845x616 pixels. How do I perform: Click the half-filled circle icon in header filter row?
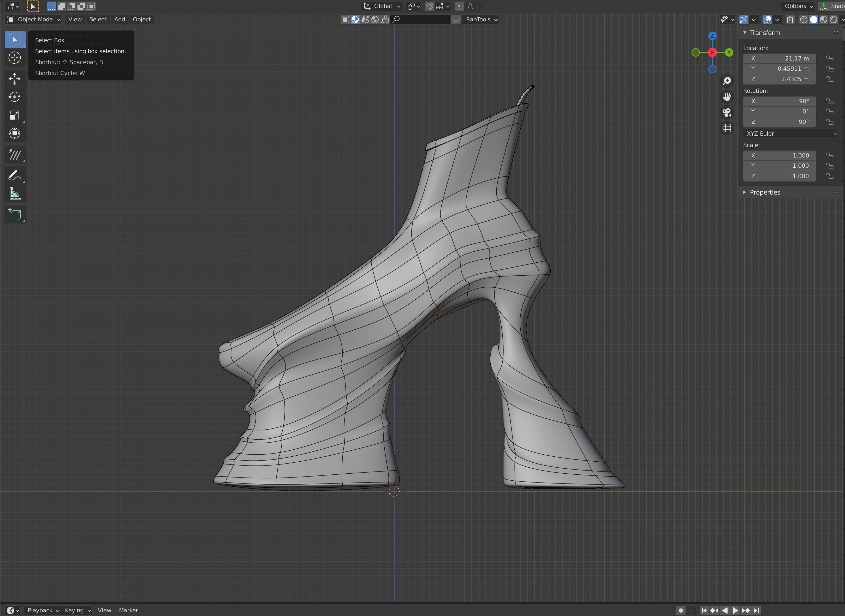(x=355, y=19)
